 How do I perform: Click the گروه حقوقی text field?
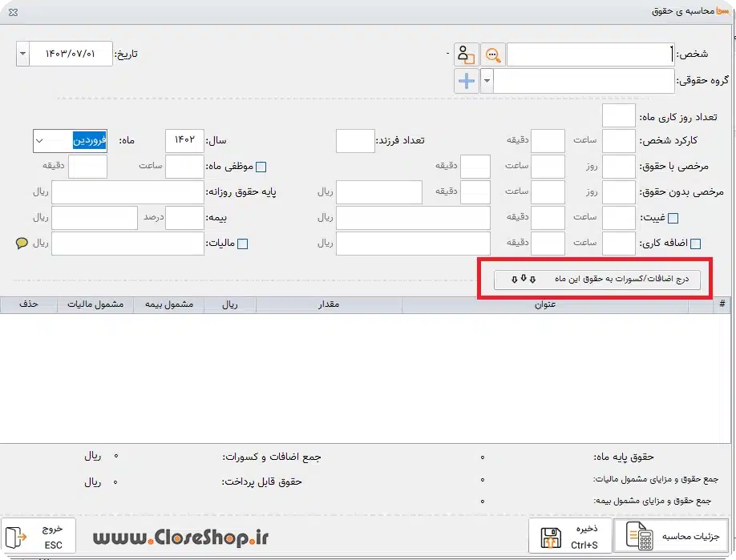pos(584,81)
